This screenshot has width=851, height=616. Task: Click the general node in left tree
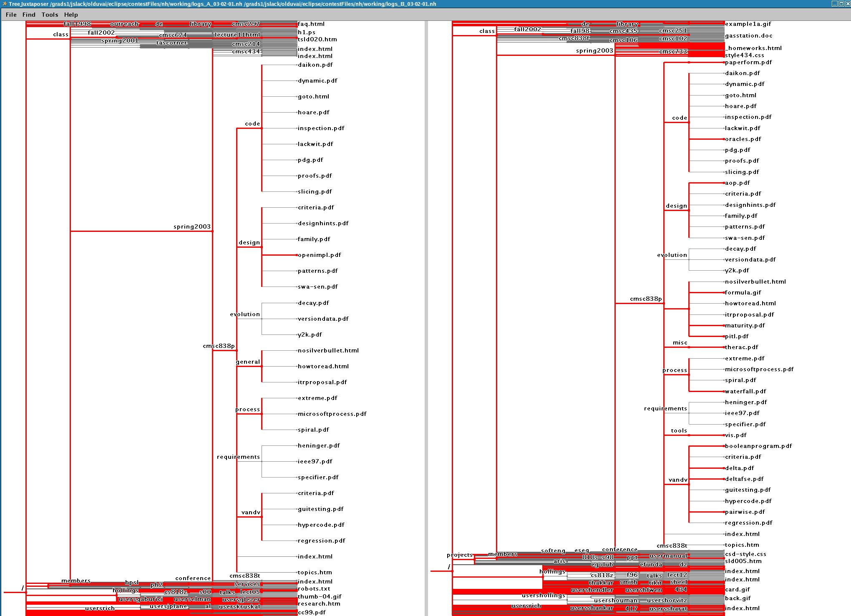[247, 362]
